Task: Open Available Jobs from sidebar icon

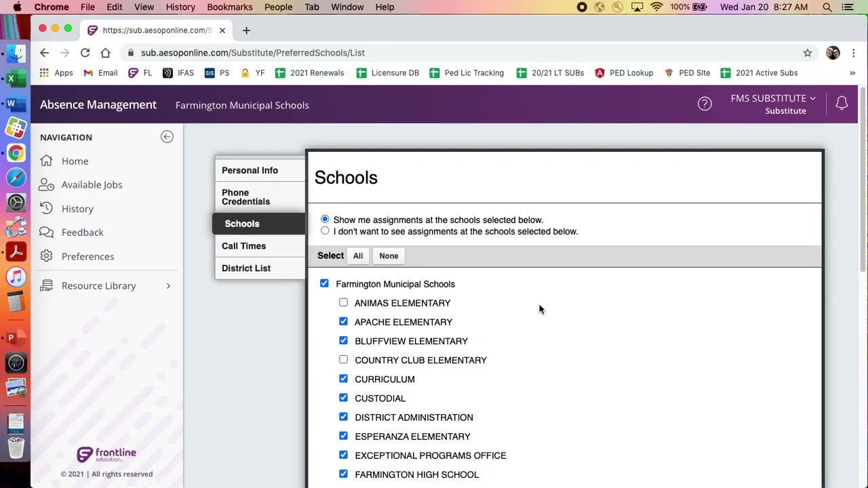Action: pyautogui.click(x=46, y=184)
